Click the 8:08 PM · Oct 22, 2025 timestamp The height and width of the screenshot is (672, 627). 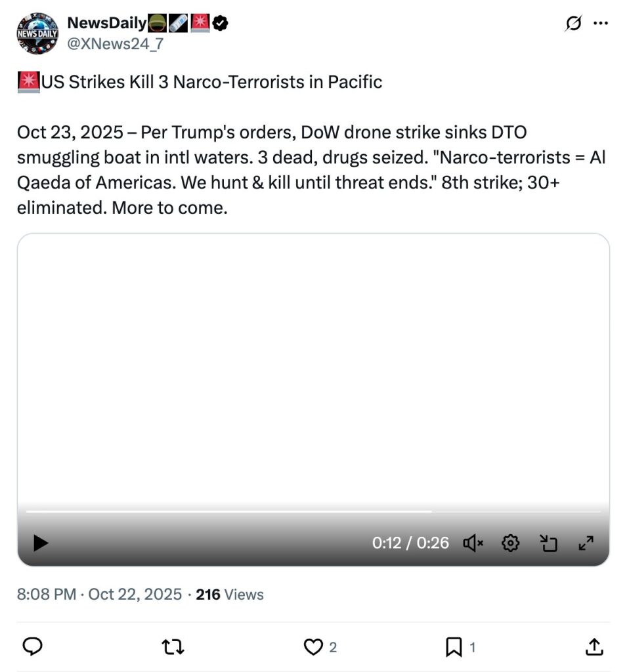[x=99, y=595]
